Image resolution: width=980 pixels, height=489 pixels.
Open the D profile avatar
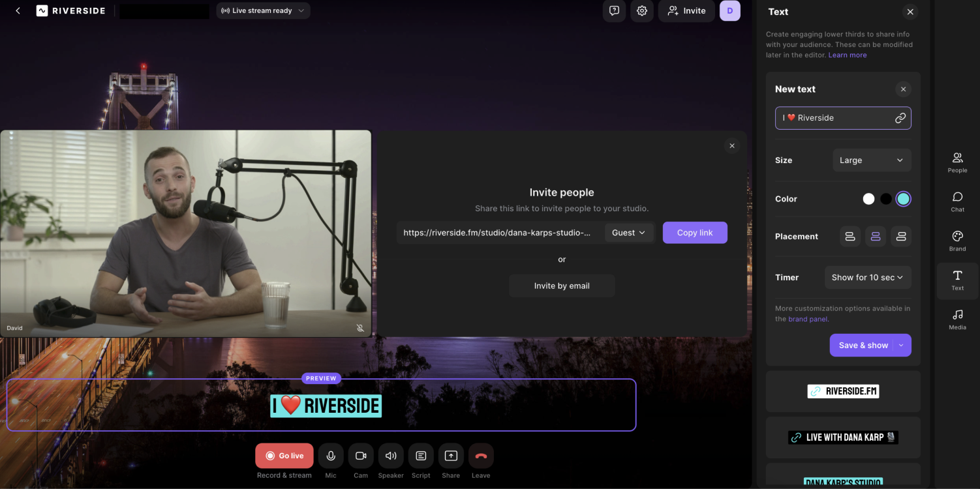click(x=730, y=10)
